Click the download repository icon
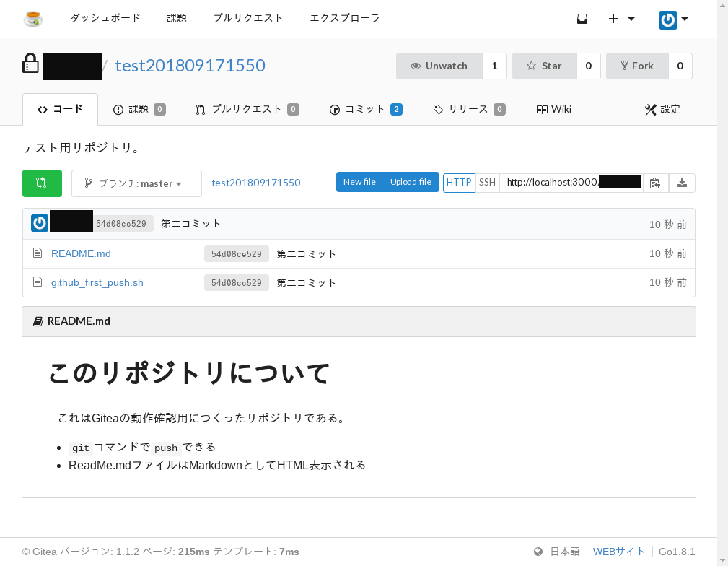The height and width of the screenshot is (566, 728). point(682,183)
